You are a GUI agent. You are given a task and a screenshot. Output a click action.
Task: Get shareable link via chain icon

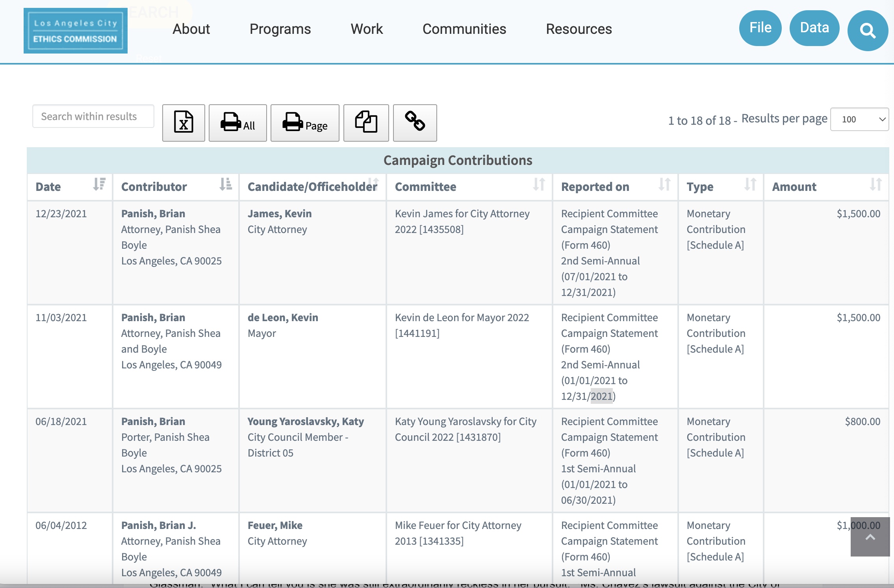(415, 122)
